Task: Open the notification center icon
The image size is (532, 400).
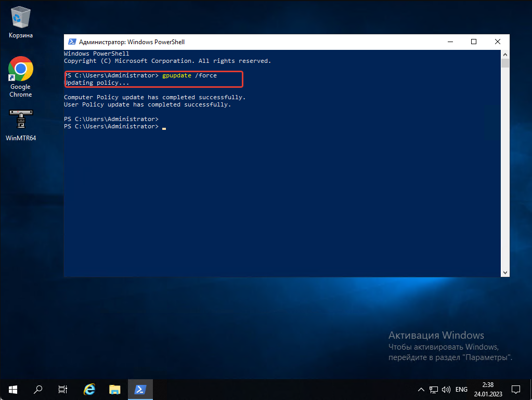Action: pyautogui.click(x=516, y=389)
